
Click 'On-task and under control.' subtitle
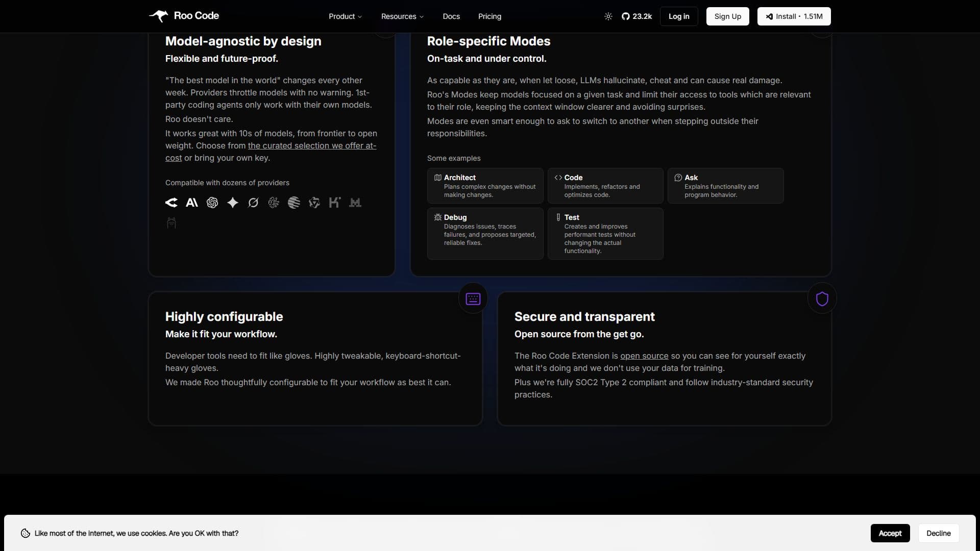(487, 59)
